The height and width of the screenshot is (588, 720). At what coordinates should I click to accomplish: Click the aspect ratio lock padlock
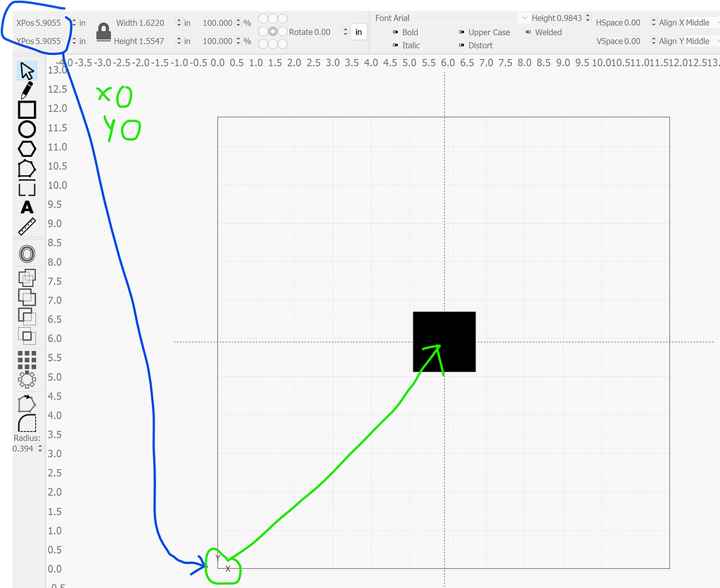(102, 31)
